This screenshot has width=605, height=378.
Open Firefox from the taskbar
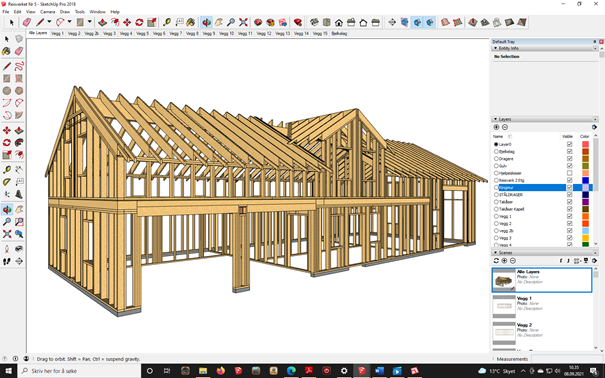click(221, 371)
